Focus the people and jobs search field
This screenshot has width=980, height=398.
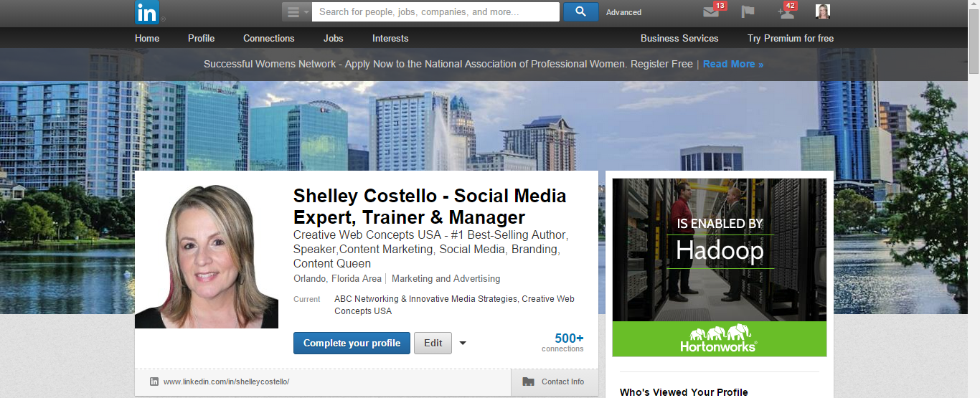(436, 12)
